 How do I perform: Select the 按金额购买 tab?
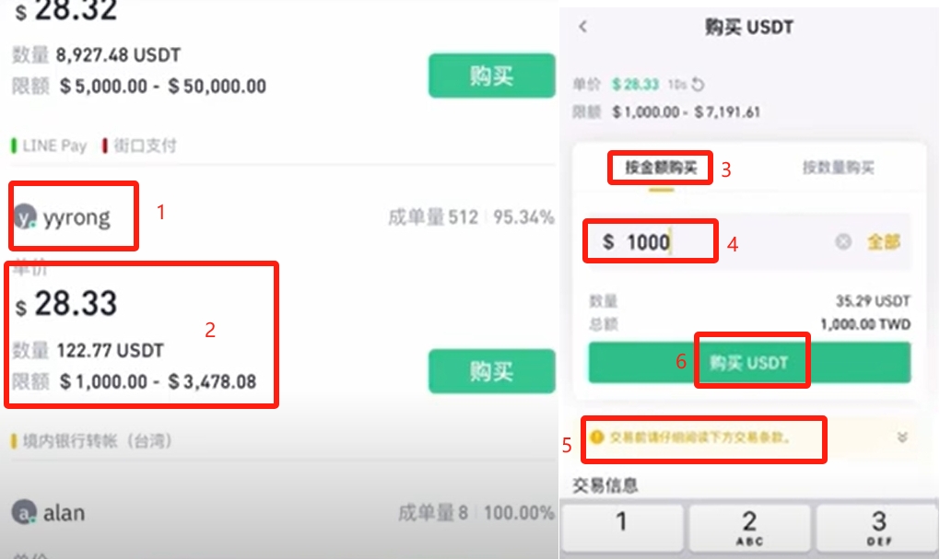[x=660, y=168]
